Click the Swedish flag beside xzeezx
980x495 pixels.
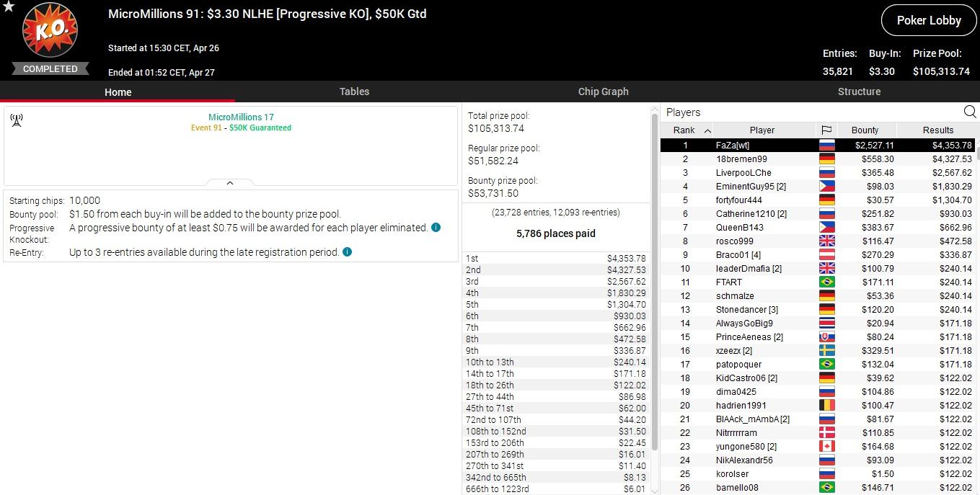tap(826, 351)
